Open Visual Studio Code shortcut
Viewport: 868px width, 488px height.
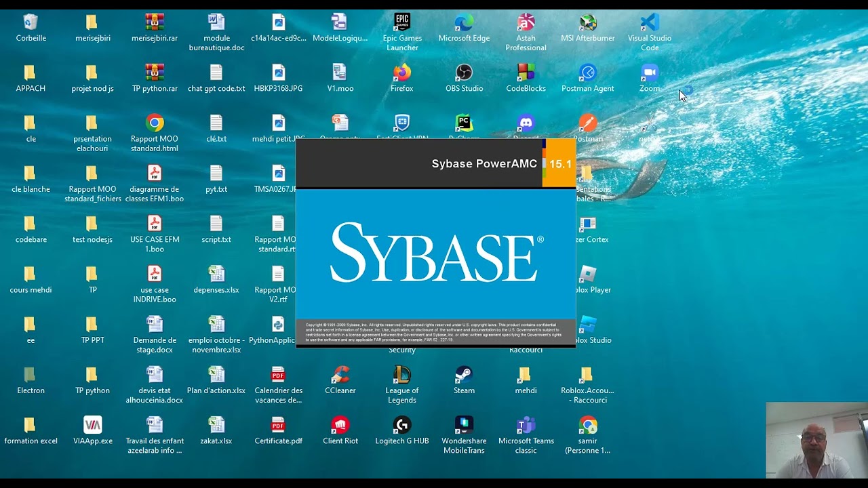coord(650,33)
